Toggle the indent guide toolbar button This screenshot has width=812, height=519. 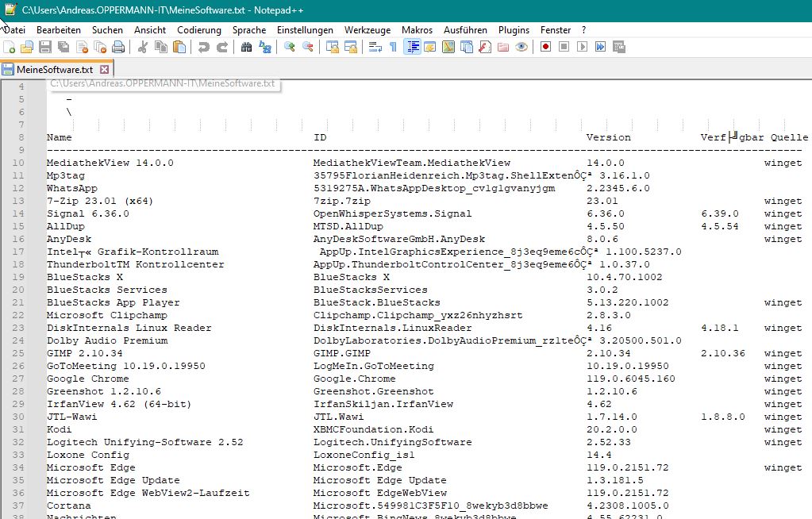412,47
